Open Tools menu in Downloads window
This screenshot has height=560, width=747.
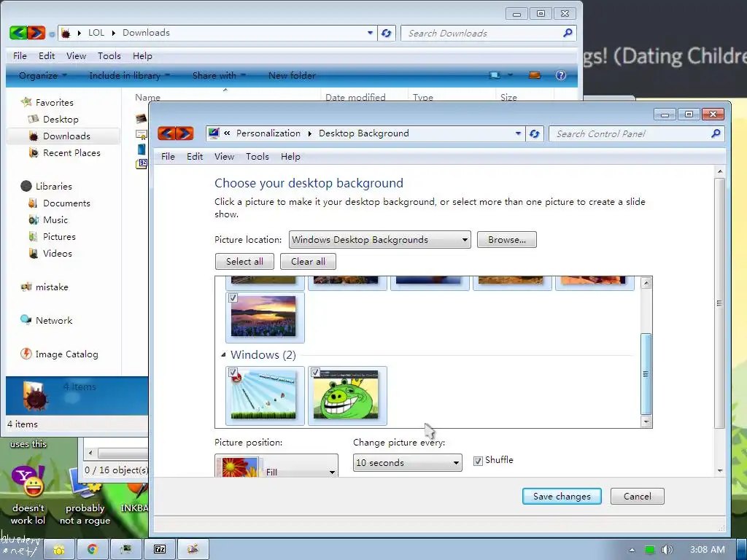point(109,56)
